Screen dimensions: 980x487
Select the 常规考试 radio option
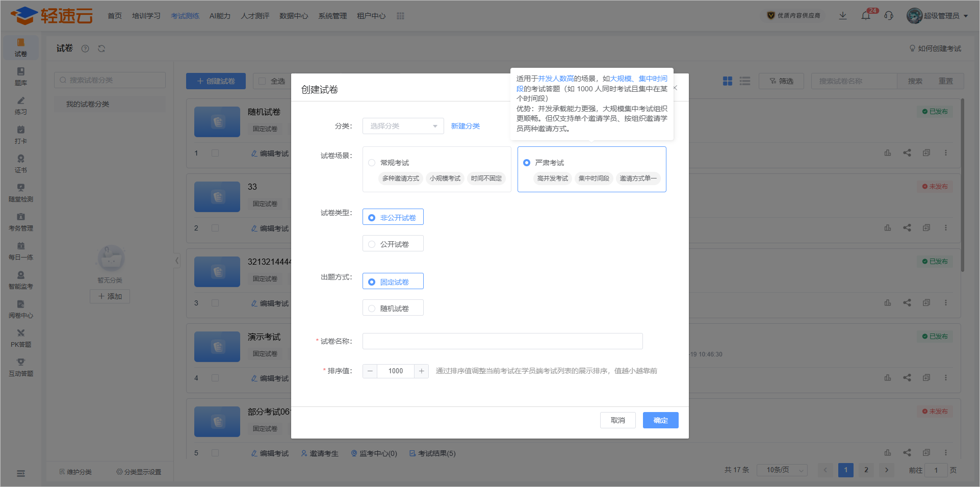pos(372,163)
